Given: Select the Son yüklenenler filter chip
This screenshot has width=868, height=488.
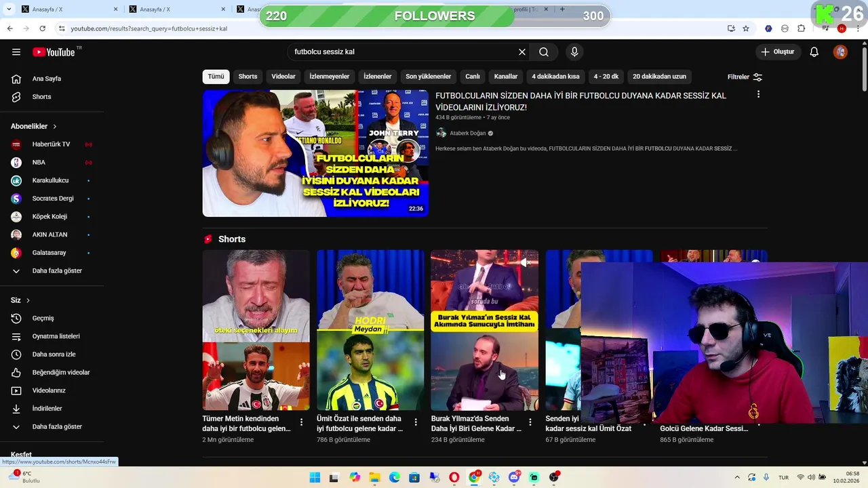Looking at the screenshot, I should pyautogui.click(x=429, y=77).
